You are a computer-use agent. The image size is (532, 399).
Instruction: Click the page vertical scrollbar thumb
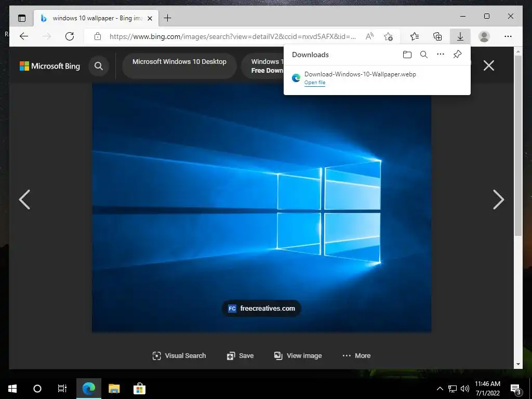pos(518,146)
